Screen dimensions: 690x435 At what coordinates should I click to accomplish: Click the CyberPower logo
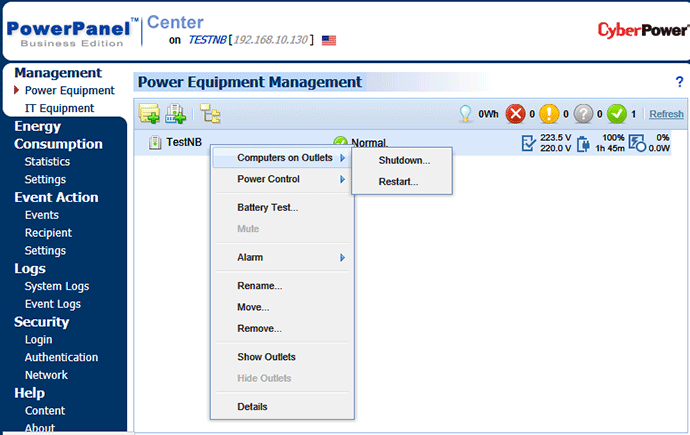pyautogui.click(x=643, y=30)
